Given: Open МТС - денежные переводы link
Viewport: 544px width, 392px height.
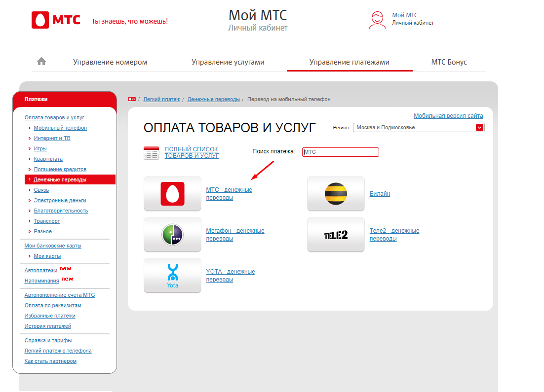Looking at the screenshot, I should [229, 194].
